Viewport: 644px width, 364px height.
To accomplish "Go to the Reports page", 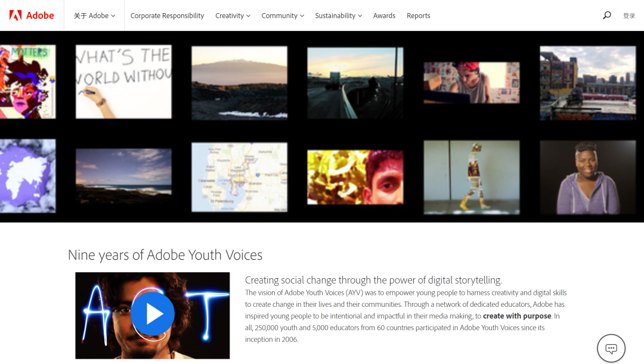I will tap(418, 15).
